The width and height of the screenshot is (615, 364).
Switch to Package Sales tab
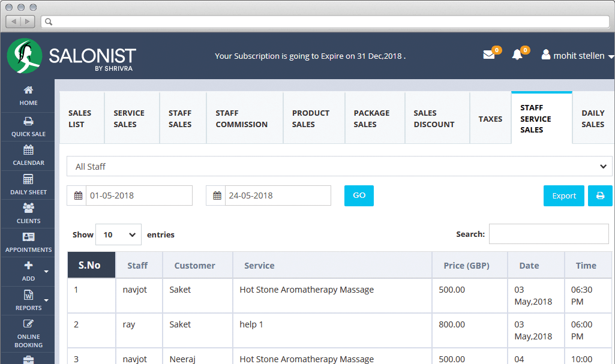tap(374, 118)
